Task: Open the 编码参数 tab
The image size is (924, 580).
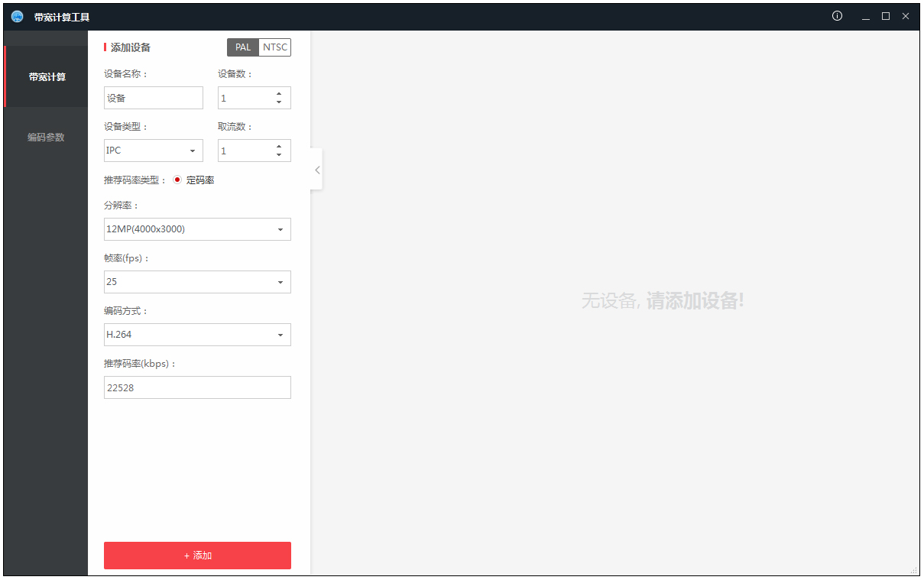Action: [46, 138]
